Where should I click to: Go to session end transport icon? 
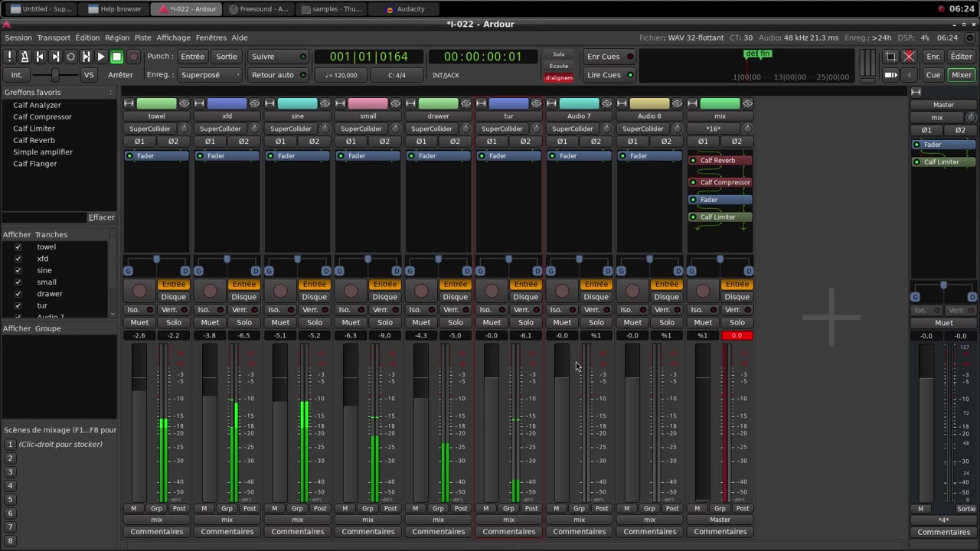55,57
